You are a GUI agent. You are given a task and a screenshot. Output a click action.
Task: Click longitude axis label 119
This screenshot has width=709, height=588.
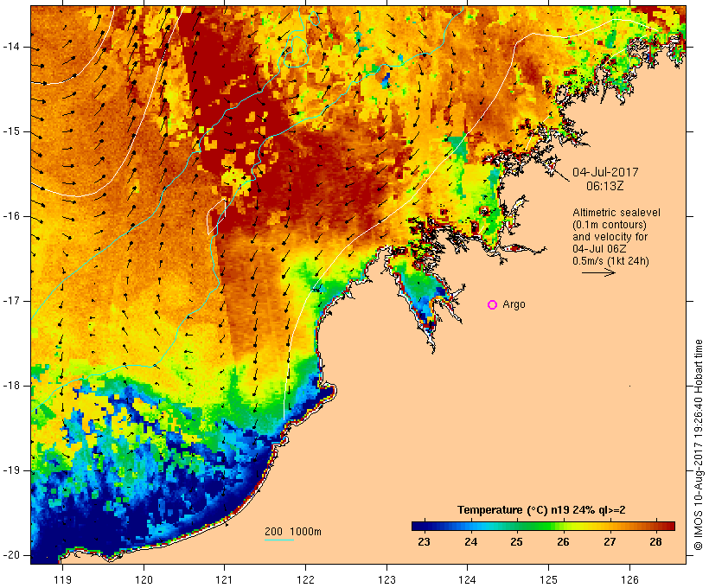(x=62, y=579)
